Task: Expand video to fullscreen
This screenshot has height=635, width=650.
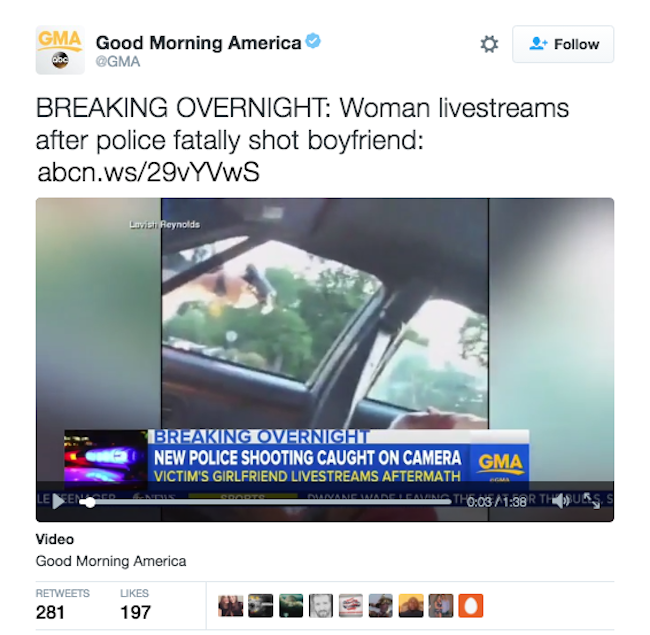Action: tap(592, 501)
